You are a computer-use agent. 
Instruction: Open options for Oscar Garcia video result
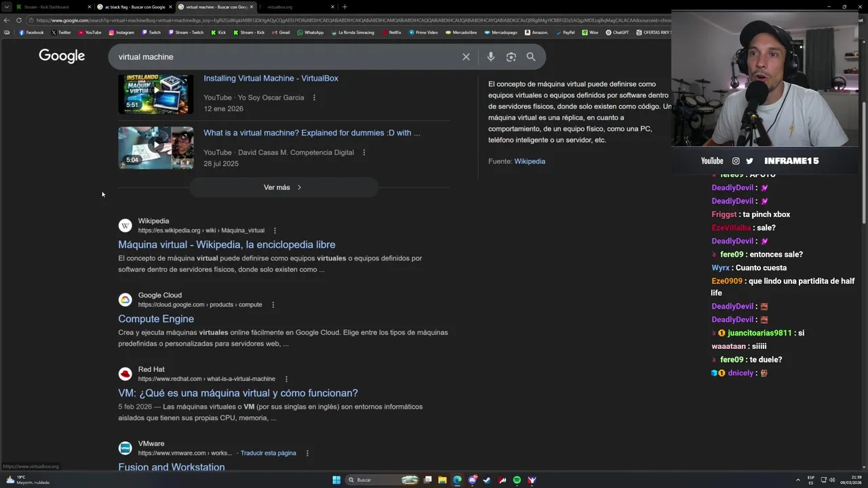(x=314, y=98)
